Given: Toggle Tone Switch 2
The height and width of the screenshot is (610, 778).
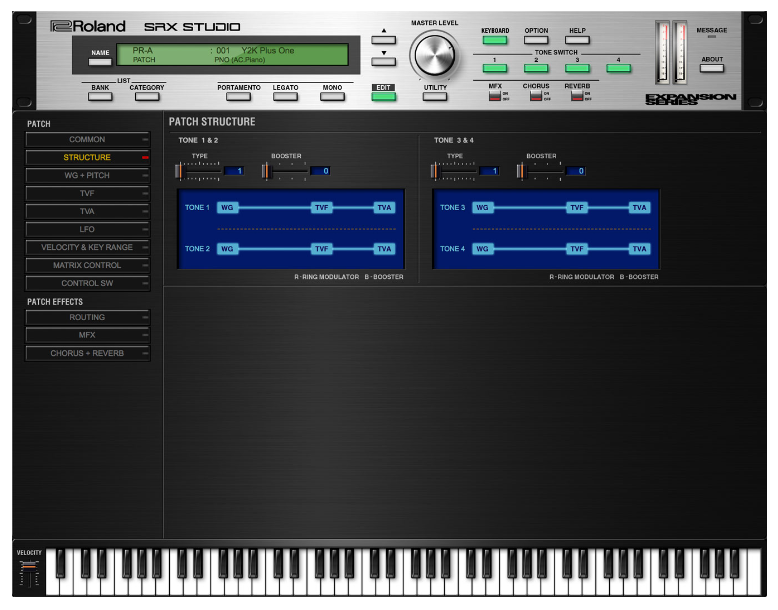Looking at the screenshot, I should [x=536, y=68].
